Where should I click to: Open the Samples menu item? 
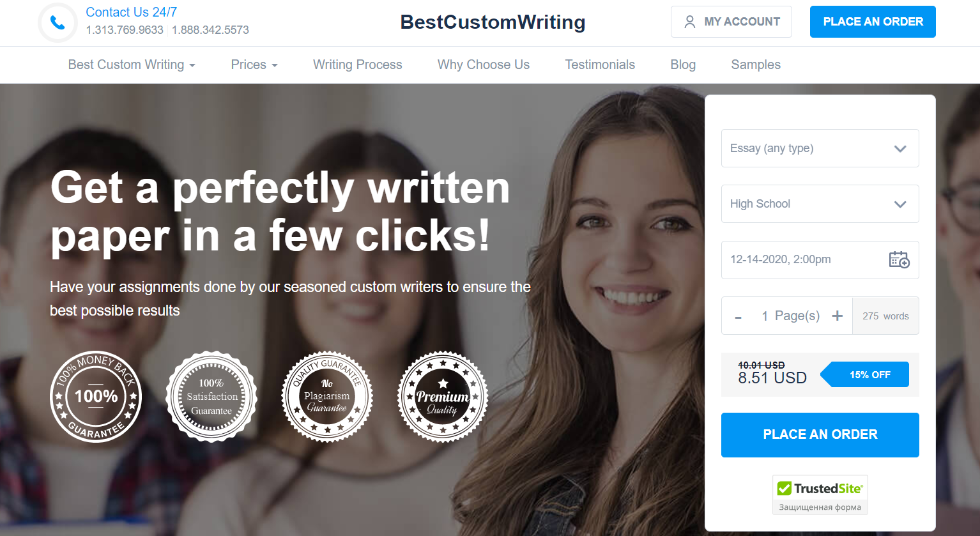click(756, 65)
